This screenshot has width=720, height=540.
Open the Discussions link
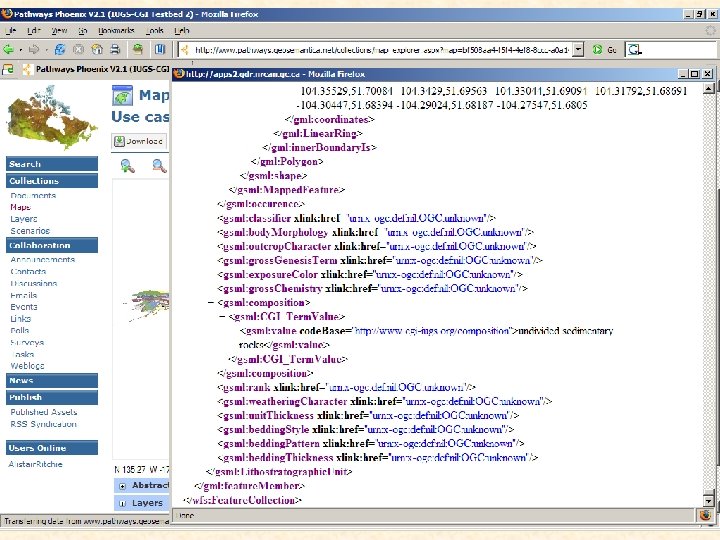34,283
